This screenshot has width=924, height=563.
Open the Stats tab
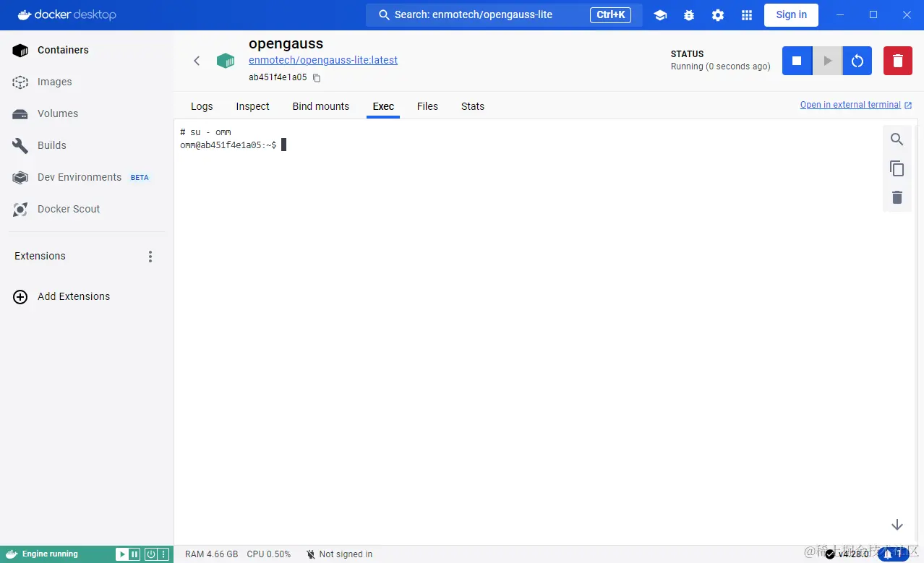[472, 106]
